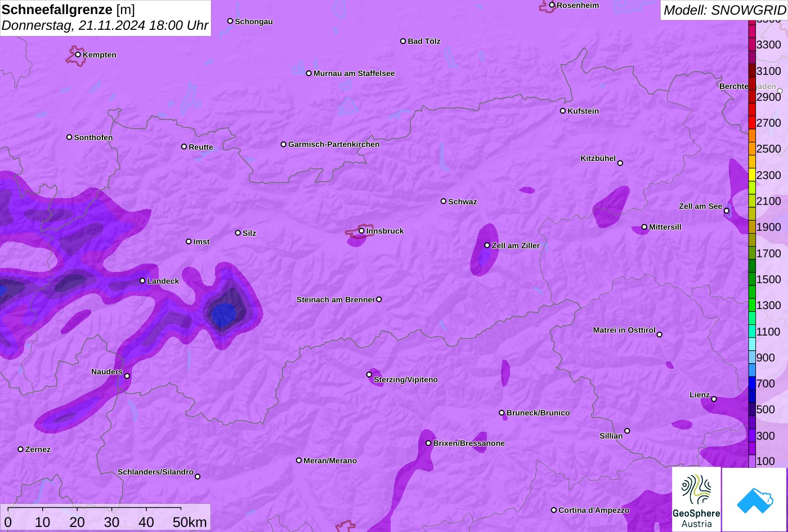Click the date Donnerstag, 21.11.2024 18:00 Uhr

pyautogui.click(x=105, y=26)
